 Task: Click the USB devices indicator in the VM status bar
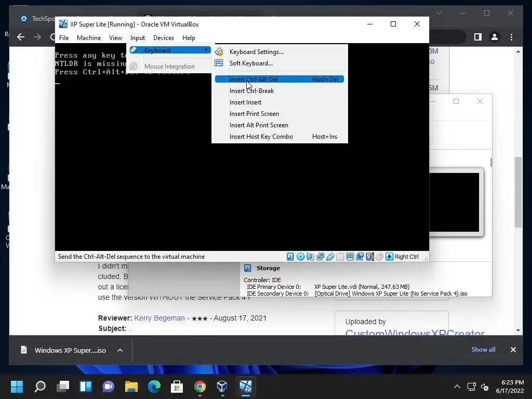click(330, 257)
